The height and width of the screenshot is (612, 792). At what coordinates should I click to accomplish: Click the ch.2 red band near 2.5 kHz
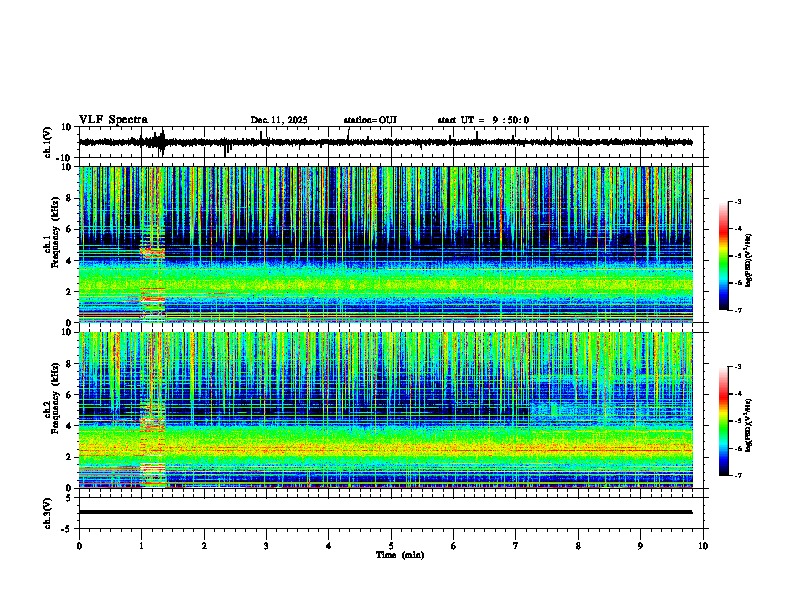coord(385,449)
